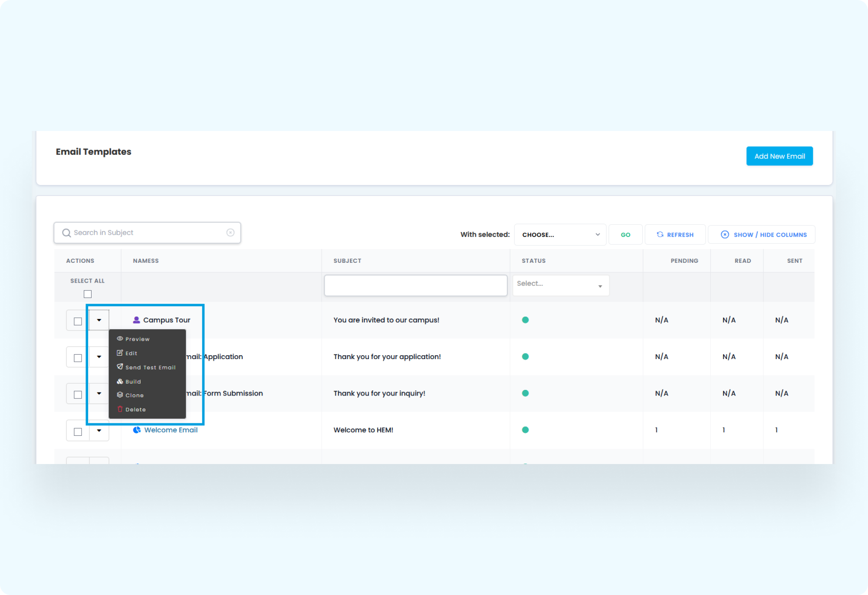Click the paper plane Send Test Email icon
Screen dimensions: 868x595
click(x=120, y=367)
